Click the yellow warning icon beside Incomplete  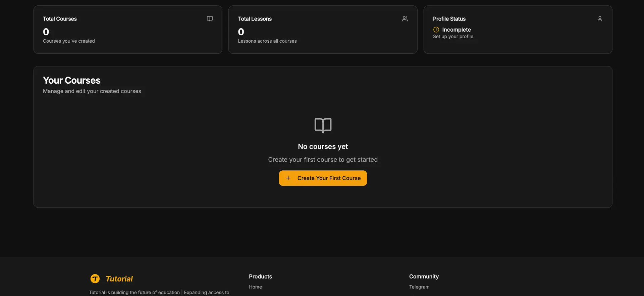(436, 30)
